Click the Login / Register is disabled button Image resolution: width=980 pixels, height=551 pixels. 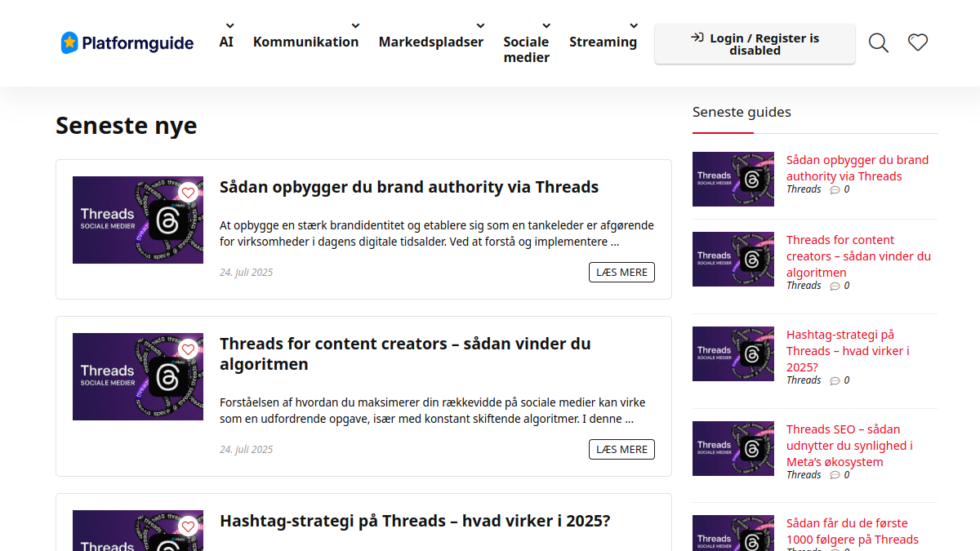pos(755,44)
